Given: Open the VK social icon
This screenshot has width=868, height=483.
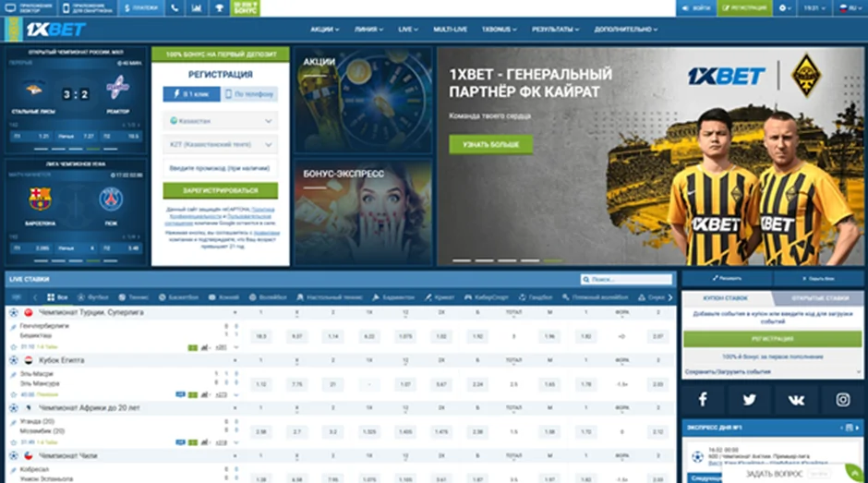Looking at the screenshot, I should [x=796, y=399].
